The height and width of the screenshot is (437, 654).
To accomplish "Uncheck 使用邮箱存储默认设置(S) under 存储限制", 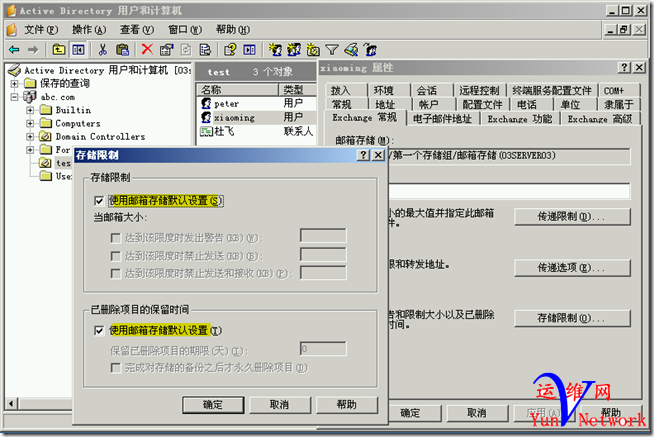I will [x=99, y=201].
